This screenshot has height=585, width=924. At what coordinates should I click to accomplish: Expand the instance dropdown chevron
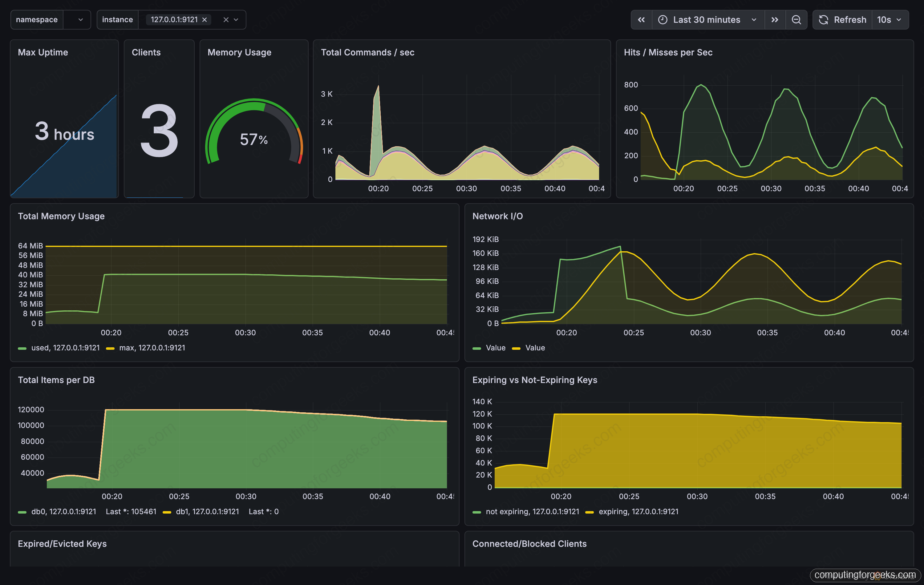[236, 20]
